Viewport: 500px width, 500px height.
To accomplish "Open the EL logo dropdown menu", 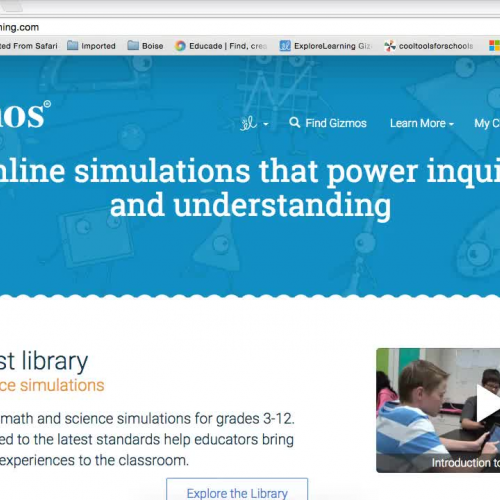I will 254,123.
